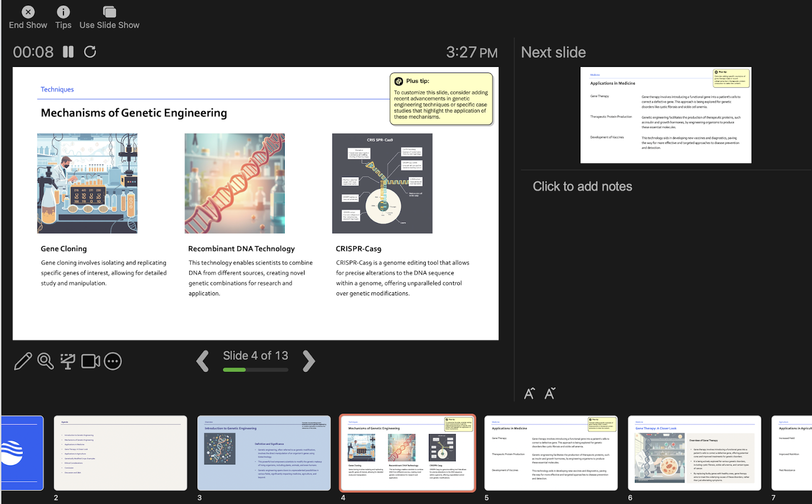Click the Next slide preview image

click(x=665, y=115)
